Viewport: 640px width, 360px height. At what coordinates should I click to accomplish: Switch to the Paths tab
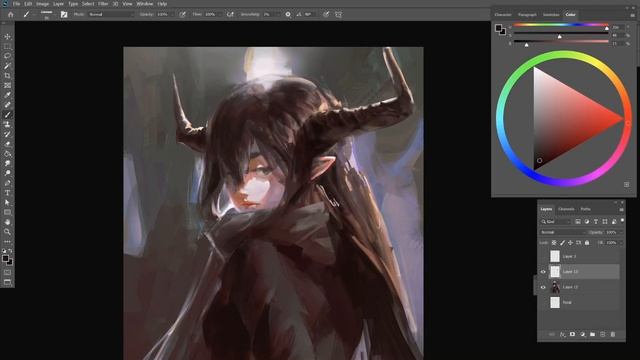(x=585, y=209)
